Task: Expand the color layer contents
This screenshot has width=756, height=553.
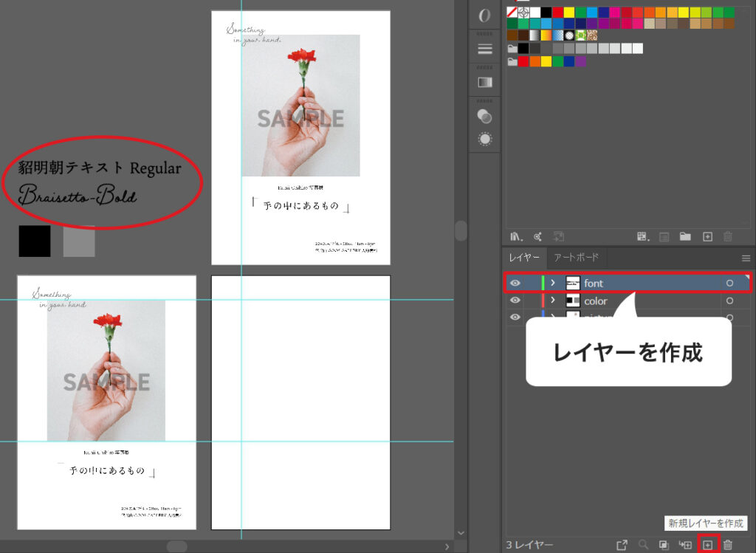Action: tap(552, 300)
